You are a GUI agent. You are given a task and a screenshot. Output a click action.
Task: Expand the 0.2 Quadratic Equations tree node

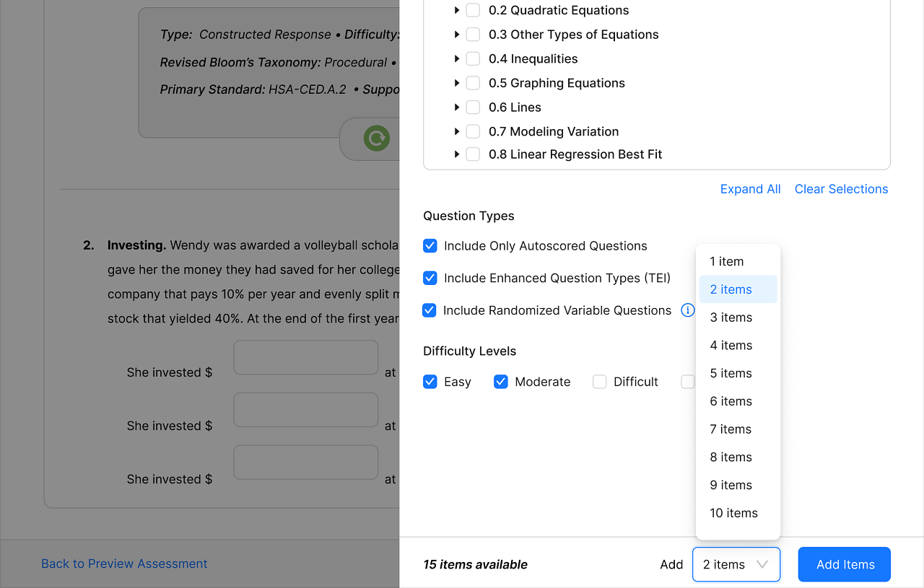(x=457, y=10)
